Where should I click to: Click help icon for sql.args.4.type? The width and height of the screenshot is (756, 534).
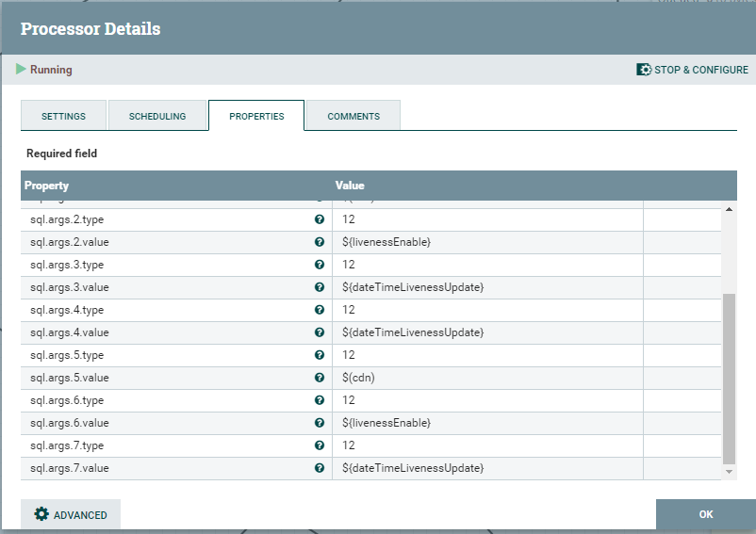click(320, 310)
